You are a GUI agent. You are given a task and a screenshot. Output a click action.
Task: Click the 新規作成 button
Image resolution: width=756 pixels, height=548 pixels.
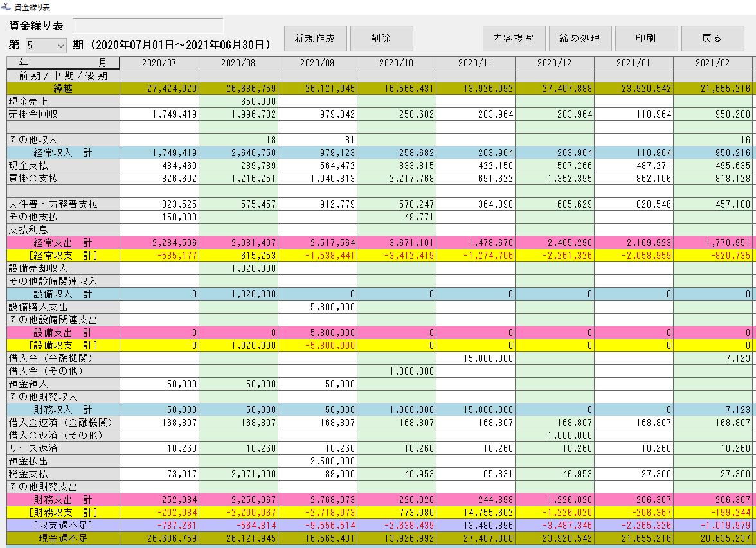pos(315,39)
